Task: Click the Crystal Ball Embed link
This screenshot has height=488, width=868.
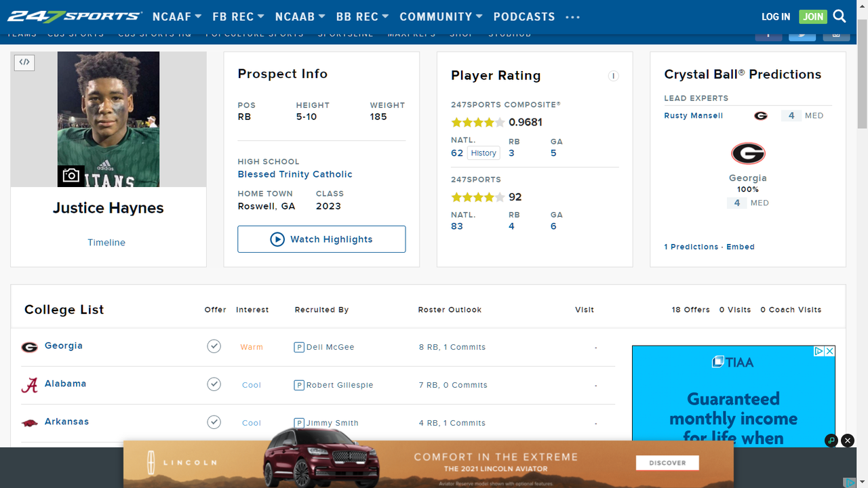Action: (741, 247)
